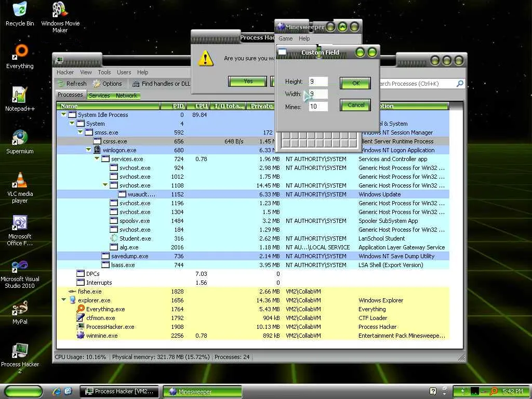The image size is (532, 399).
Task: Open Minesweeper's Help menu
Action: click(x=304, y=38)
